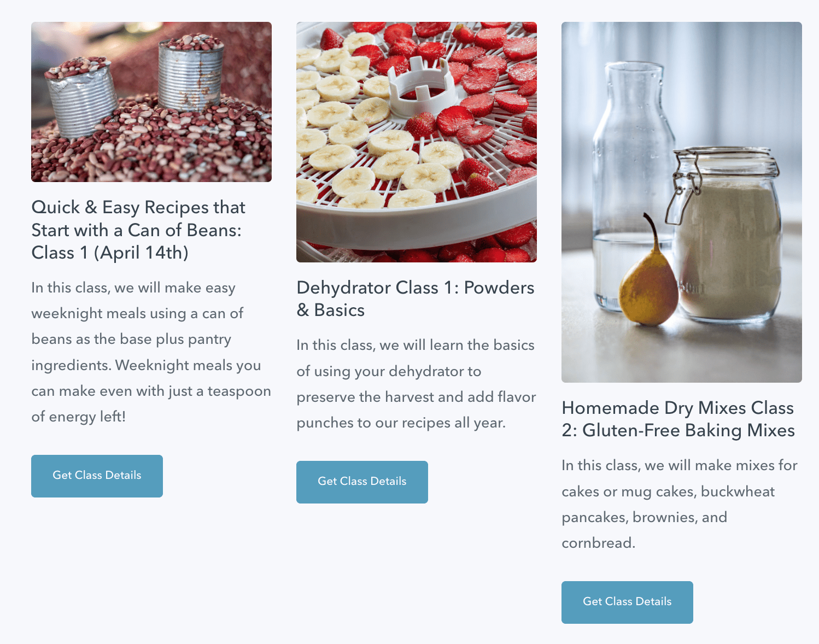Click the beans and tin cans photo
This screenshot has width=819, height=644.
151,102
